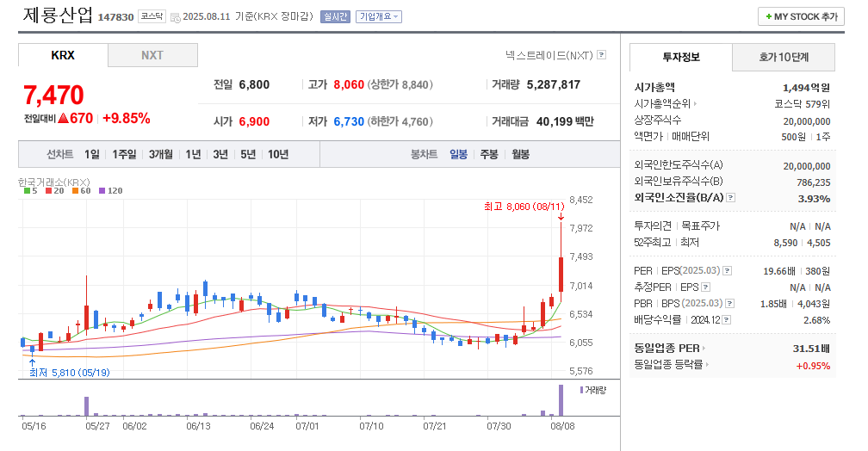The image size is (868, 451).
Task: Click the help icon next to 넥스트레이드(NXT)
Action: pos(602,55)
